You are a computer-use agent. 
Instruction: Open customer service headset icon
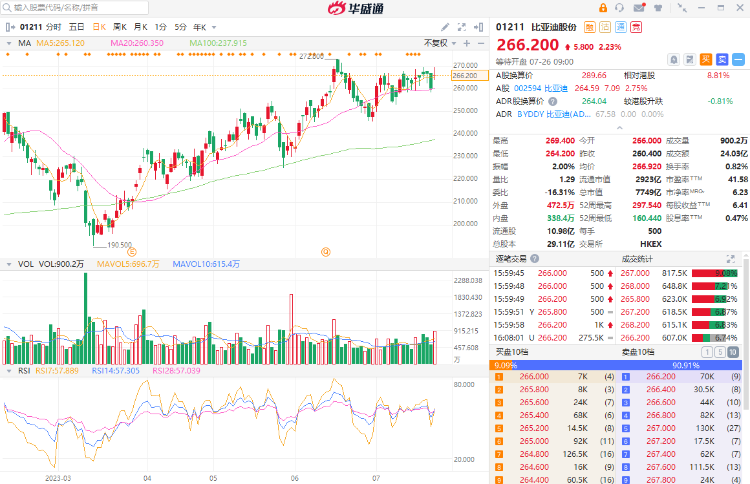(620, 8)
